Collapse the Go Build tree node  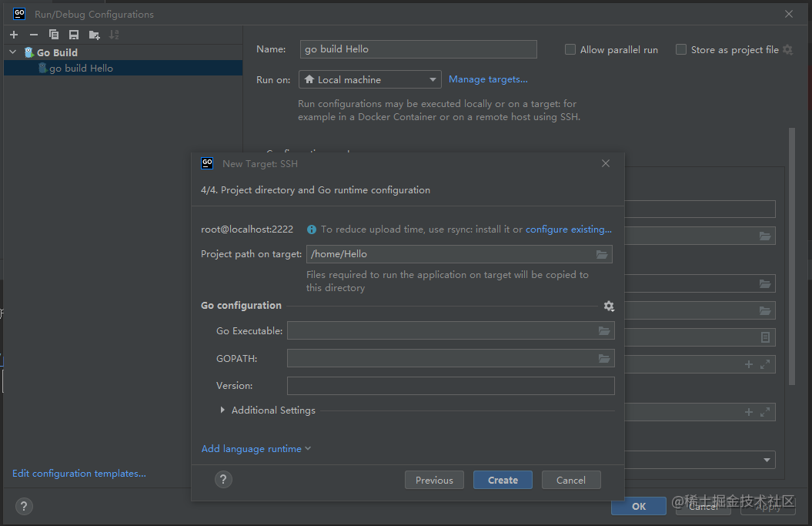12,52
